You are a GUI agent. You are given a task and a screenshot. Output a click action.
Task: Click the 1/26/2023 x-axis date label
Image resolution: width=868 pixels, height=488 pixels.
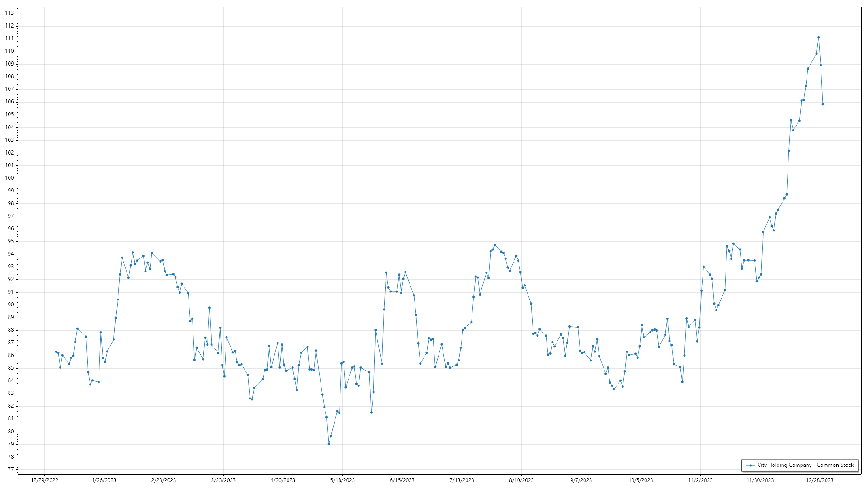click(104, 480)
